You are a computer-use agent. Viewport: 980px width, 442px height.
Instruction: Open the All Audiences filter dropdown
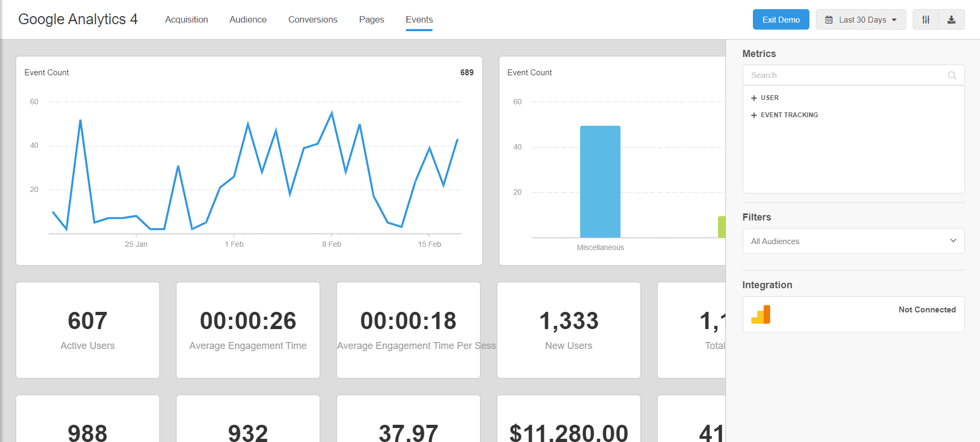(854, 241)
